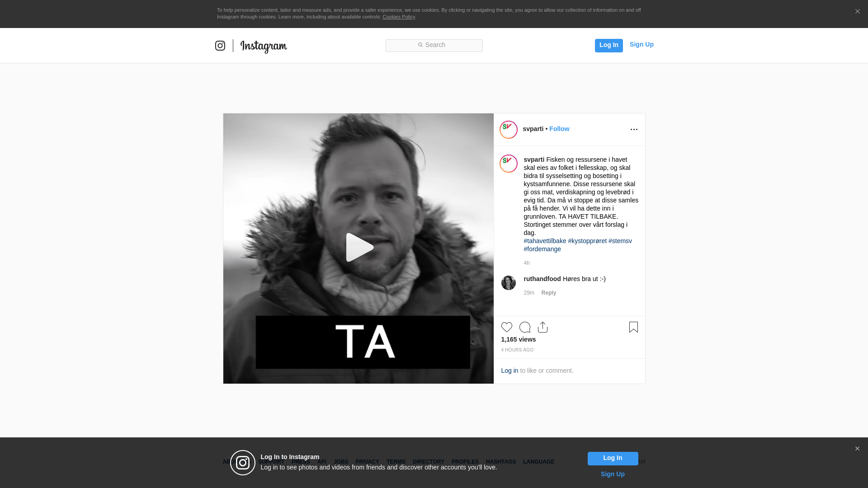Open ruthandfood username link

542,279
